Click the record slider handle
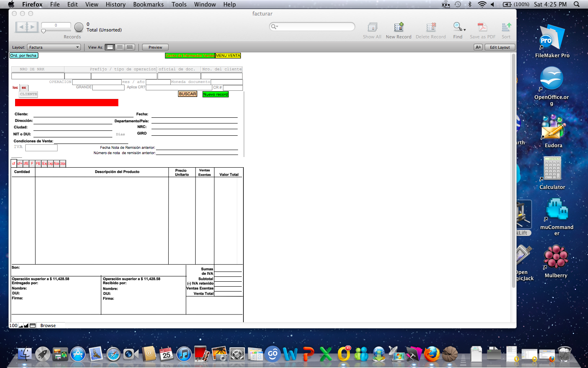 pos(44,31)
